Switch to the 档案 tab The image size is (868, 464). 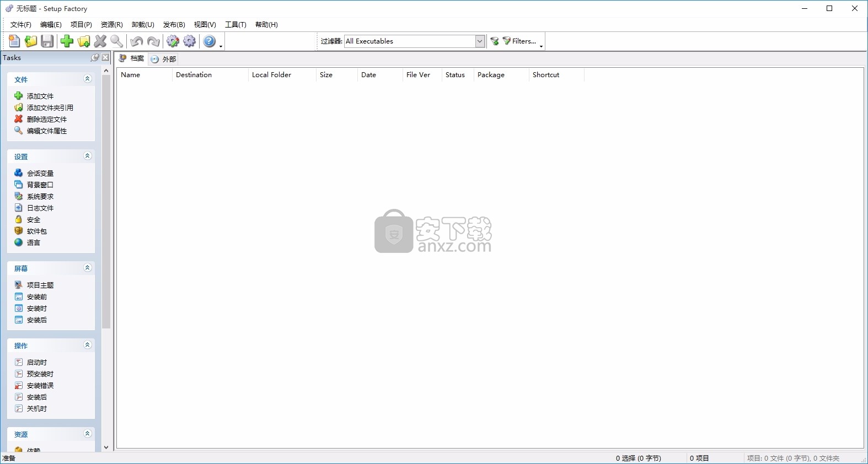pyautogui.click(x=131, y=58)
